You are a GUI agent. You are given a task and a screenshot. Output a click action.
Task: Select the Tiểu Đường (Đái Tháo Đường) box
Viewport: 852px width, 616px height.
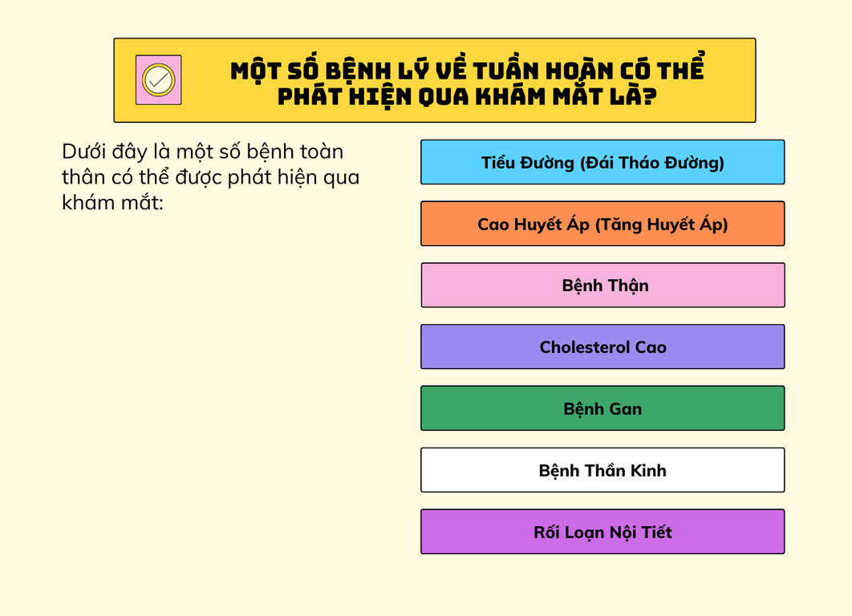(x=602, y=162)
